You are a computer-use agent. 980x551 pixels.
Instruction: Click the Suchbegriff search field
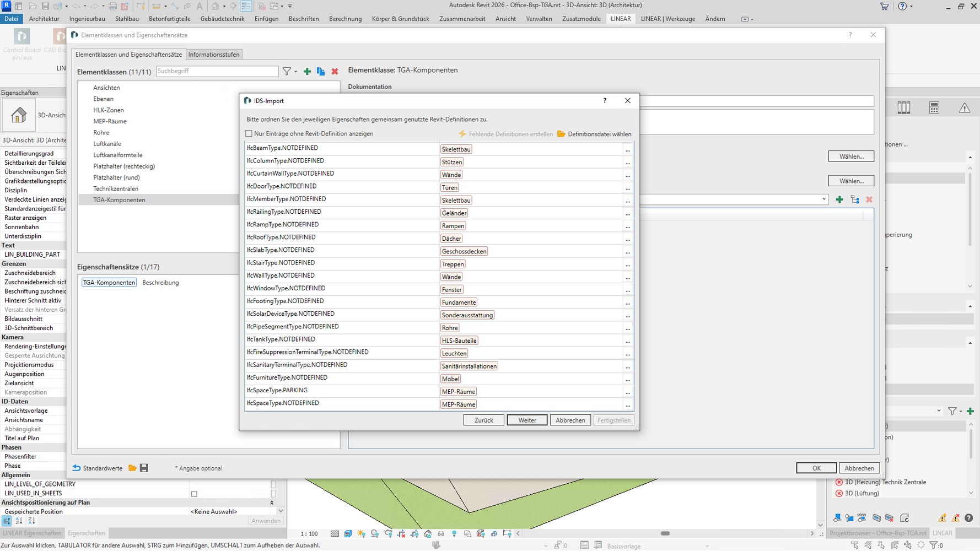(x=217, y=71)
